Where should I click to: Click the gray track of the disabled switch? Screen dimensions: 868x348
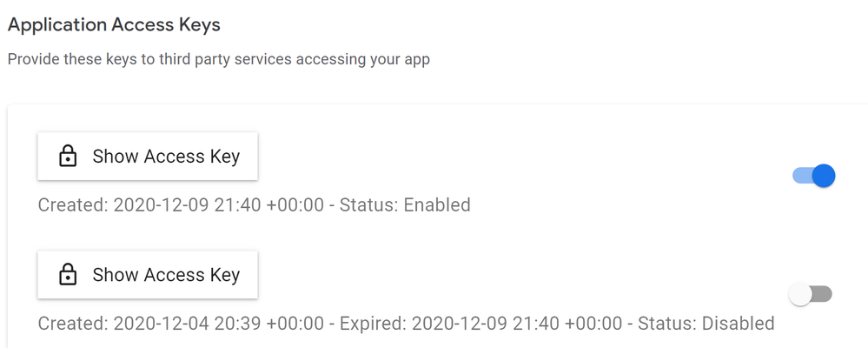822,294
